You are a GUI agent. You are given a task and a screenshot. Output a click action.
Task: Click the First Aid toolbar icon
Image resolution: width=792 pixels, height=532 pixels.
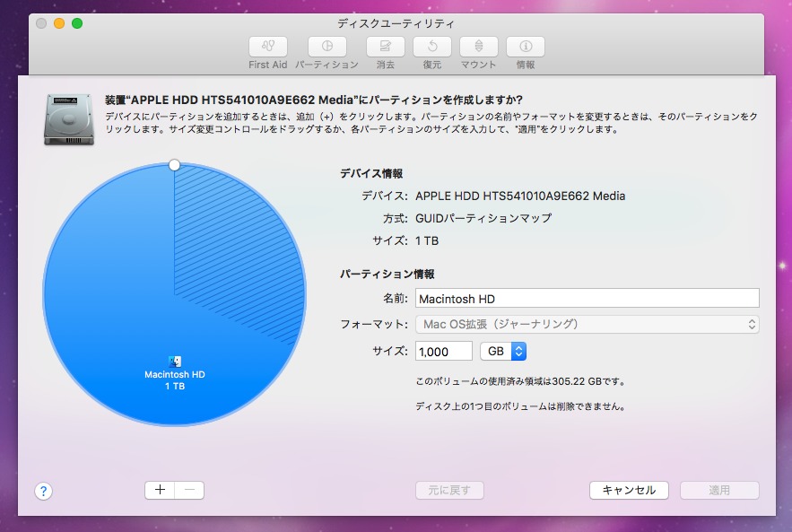point(267,47)
